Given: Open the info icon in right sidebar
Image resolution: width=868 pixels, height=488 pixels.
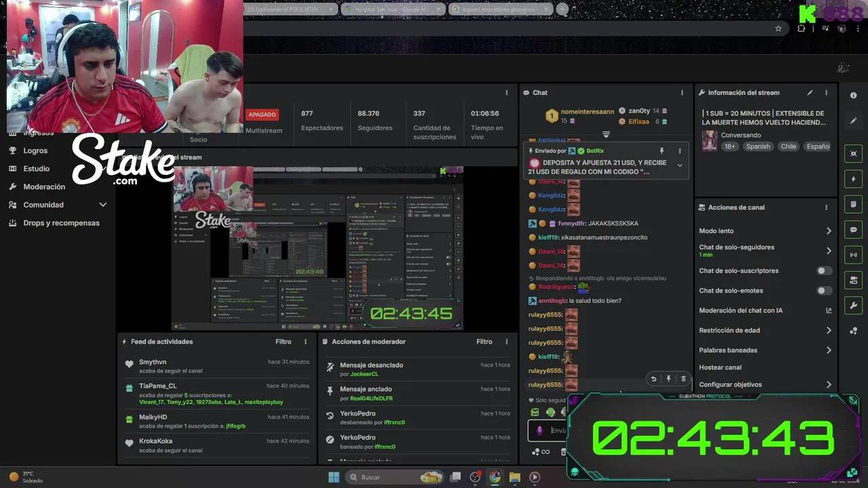Looking at the screenshot, I should pyautogui.click(x=853, y=96).
